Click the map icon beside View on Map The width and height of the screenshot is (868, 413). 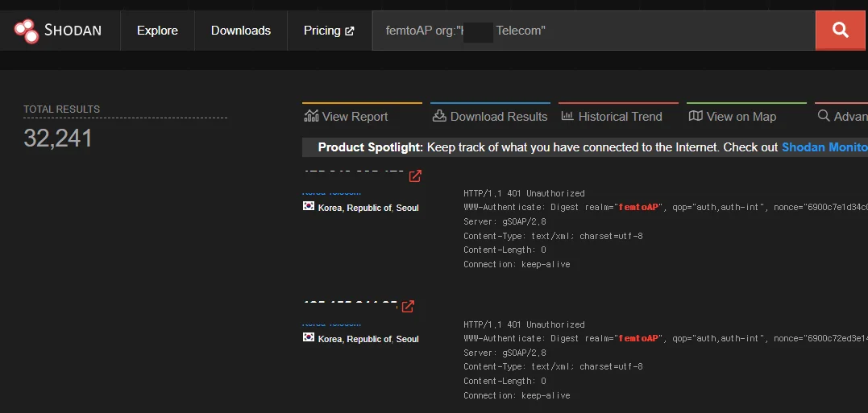coord(696,116)
